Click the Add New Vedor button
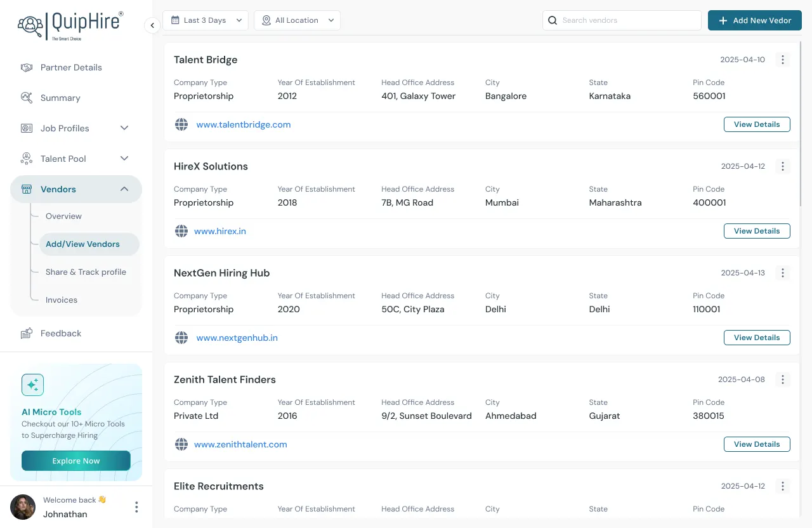Screen dimensions: 812x528 pyautogui.click(x=755, y=20)
